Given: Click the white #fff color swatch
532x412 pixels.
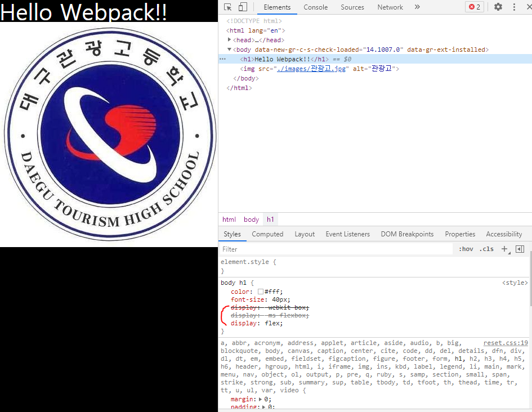Looking at the screenshot, I should (261, 292).
